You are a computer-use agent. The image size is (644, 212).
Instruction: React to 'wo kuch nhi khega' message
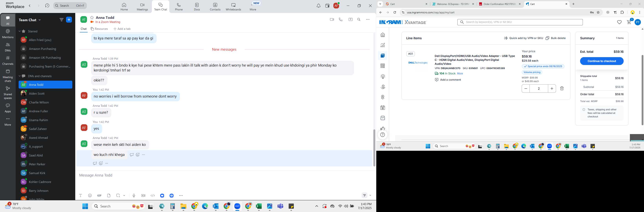point(138,155)
